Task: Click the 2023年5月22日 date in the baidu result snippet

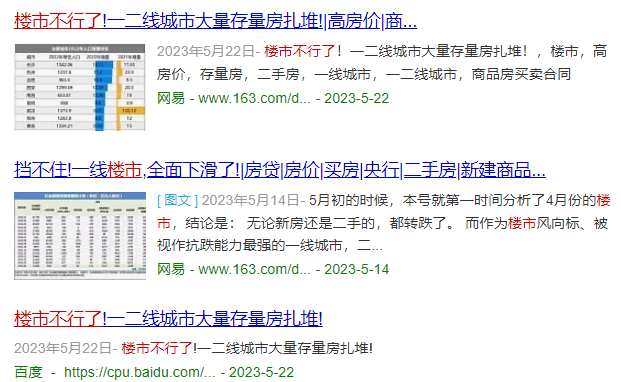Action: pos(63,348)
